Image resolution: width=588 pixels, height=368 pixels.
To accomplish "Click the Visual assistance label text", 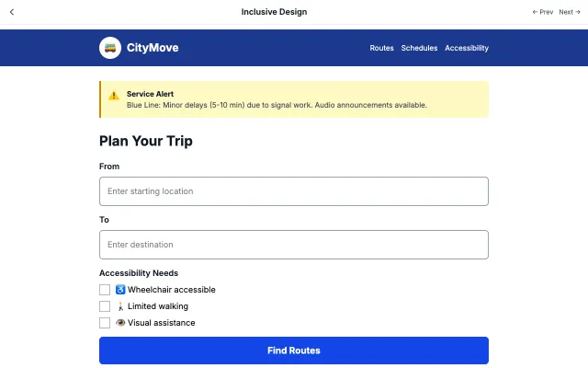I will (x=162, y=323).
